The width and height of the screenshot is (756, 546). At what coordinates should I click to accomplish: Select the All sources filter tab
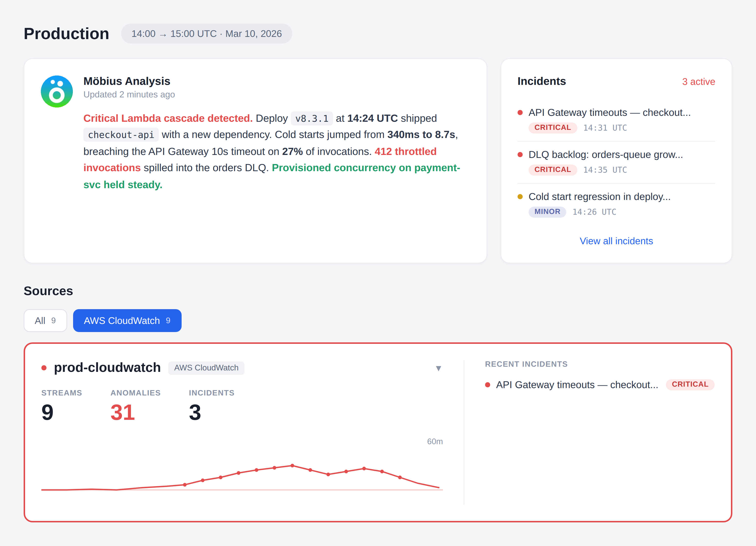point(45,320)
